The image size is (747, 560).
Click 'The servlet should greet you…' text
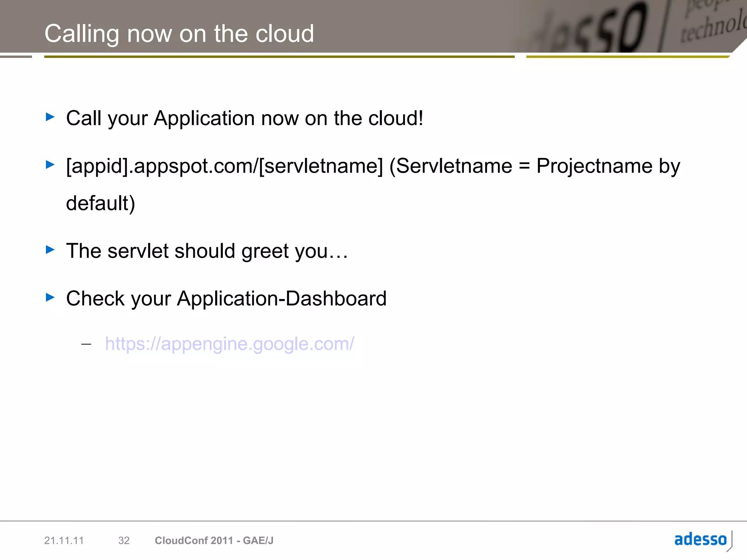click(x=207, y=251)
